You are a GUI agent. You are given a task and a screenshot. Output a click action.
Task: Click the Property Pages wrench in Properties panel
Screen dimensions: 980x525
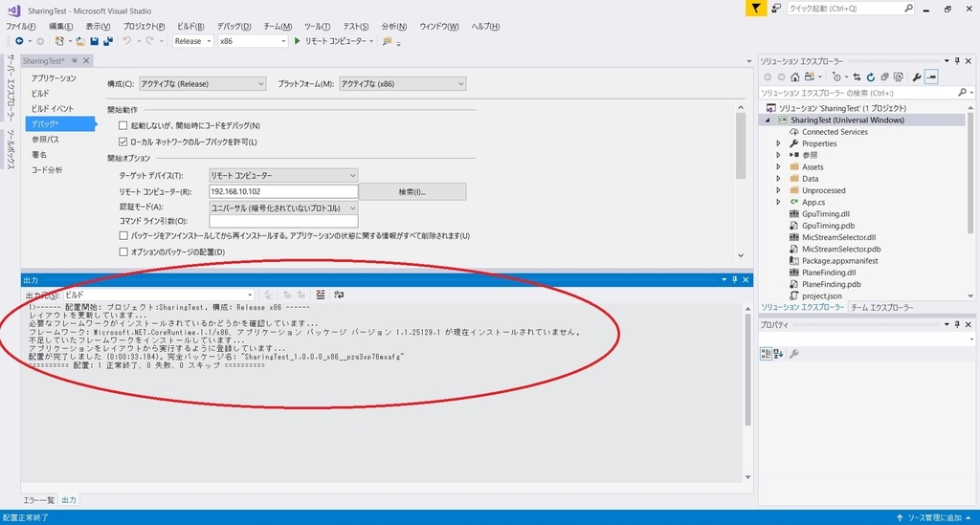click(794, 354)
